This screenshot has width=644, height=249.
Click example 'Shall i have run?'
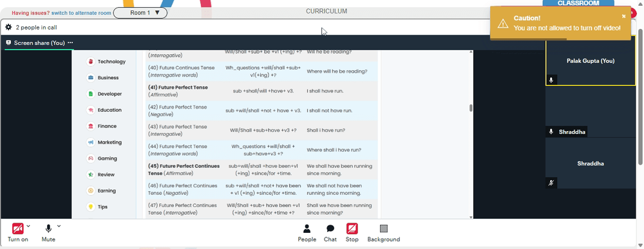326,131
